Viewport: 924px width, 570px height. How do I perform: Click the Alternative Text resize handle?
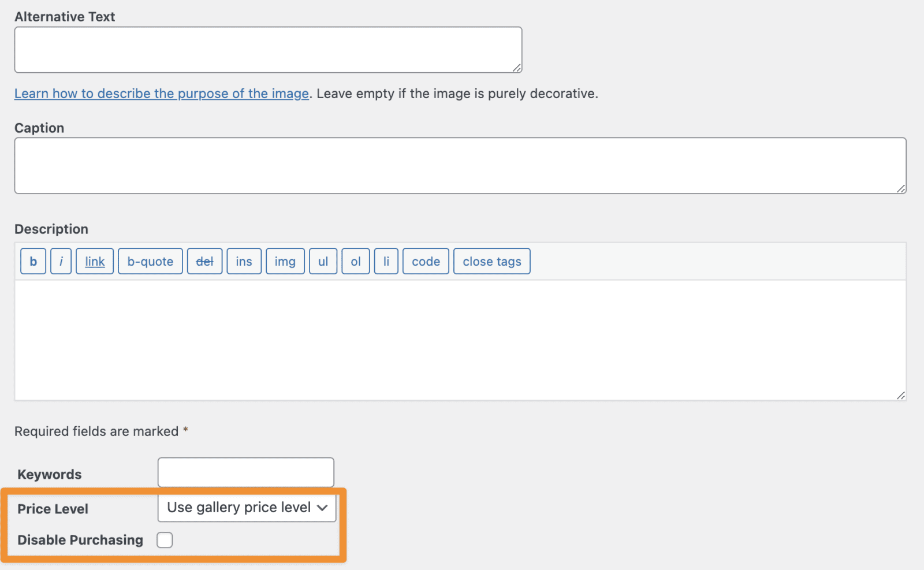click(517, 68)
